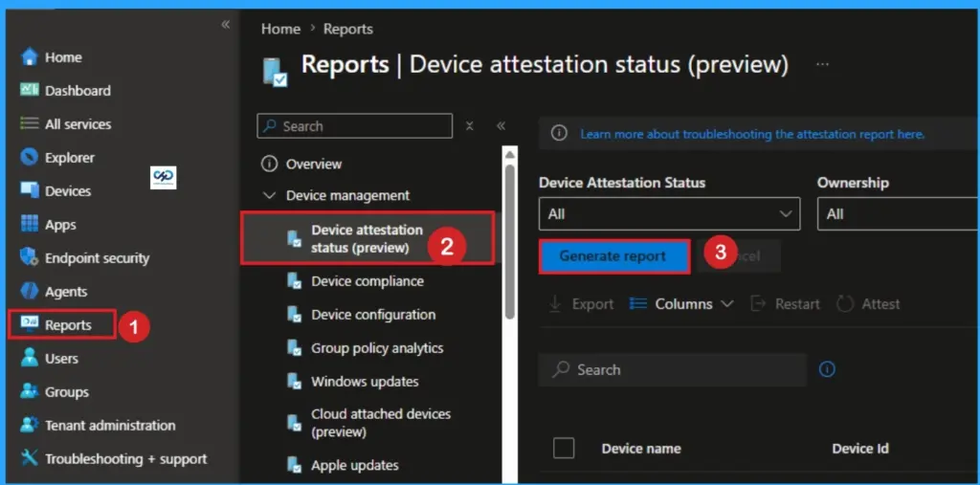
Task: Click the Devices monitor icon
Action: (30, 190)
